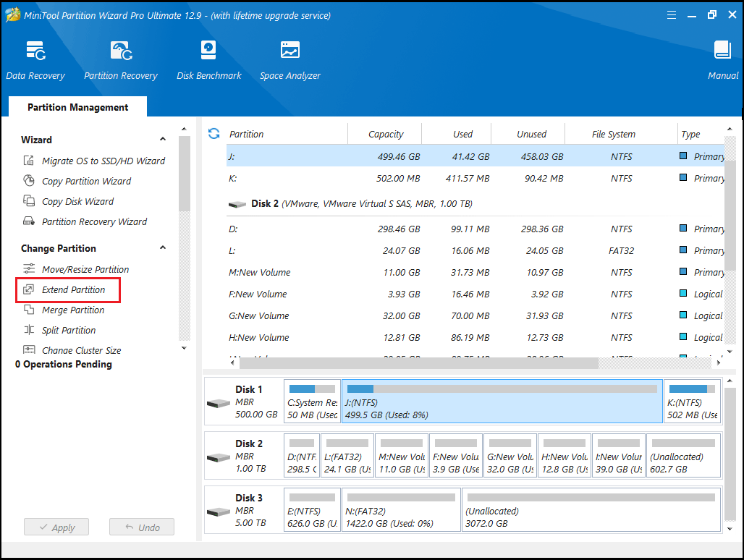Select the 3072.0 GB Unallocated block on Disk 3

point(591,510)
